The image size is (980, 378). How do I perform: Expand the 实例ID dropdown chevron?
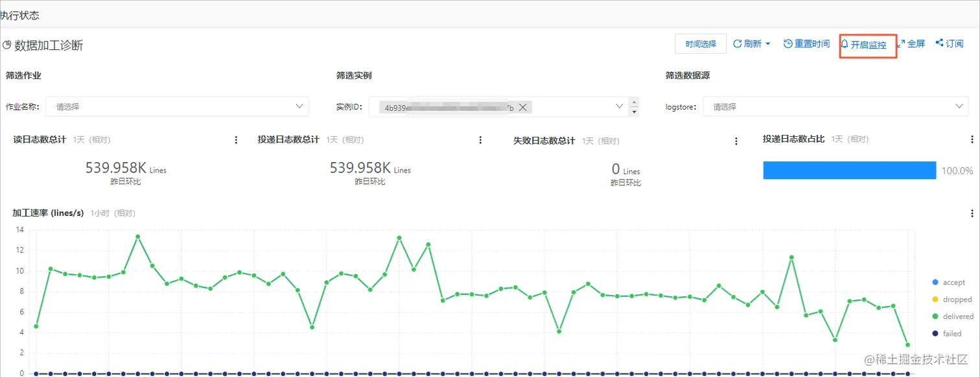click(x=620, y=106)
